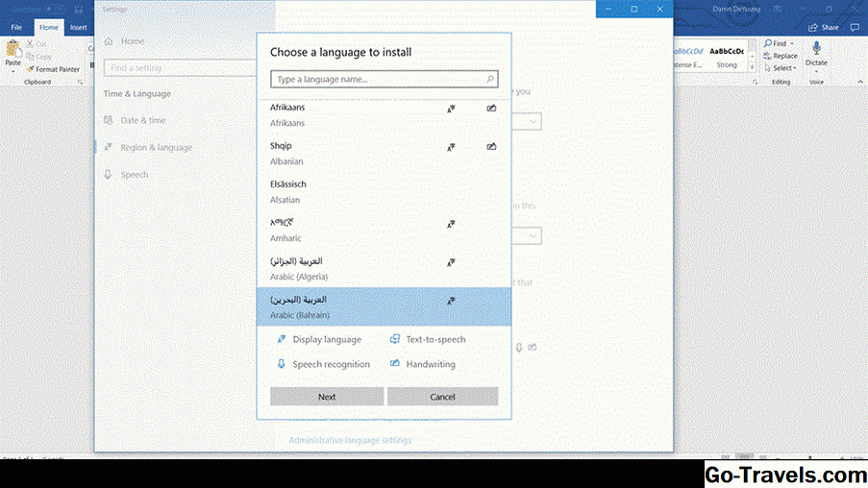Click handwriting icon in Afrikaans row
The height and width of the screenshot is (488, 868).
point(491,109)
